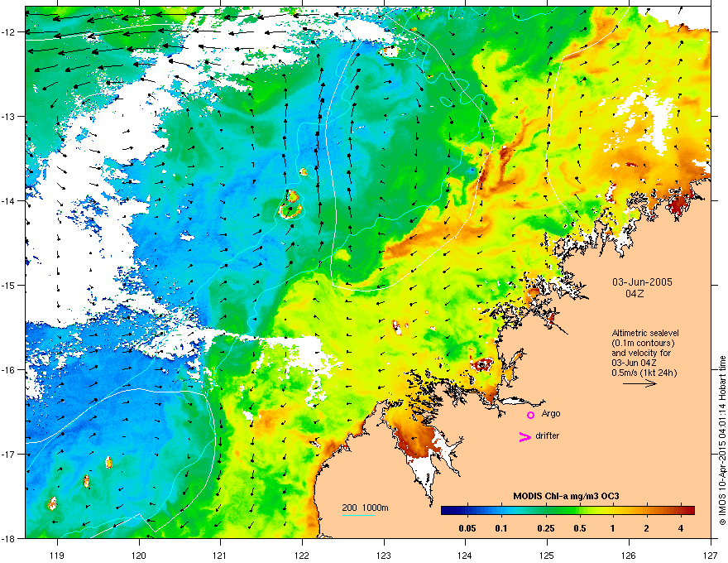728x563 pixels.
Task: Click the magenta drifter arrow legend symbol
Action: 525,436
